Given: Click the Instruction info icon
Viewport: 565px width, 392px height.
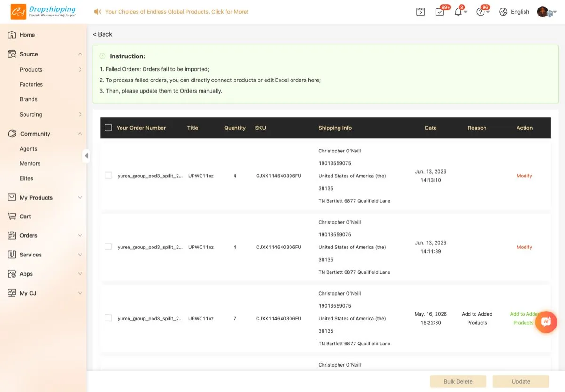Looking at the screenshot, I should point(103,56).
